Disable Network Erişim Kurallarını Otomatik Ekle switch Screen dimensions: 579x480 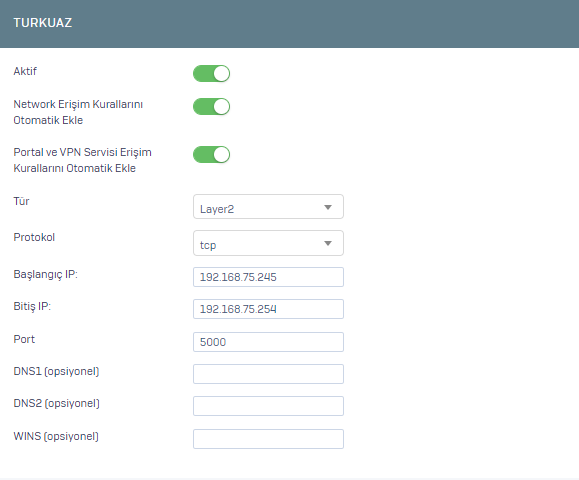coord(211,107)
